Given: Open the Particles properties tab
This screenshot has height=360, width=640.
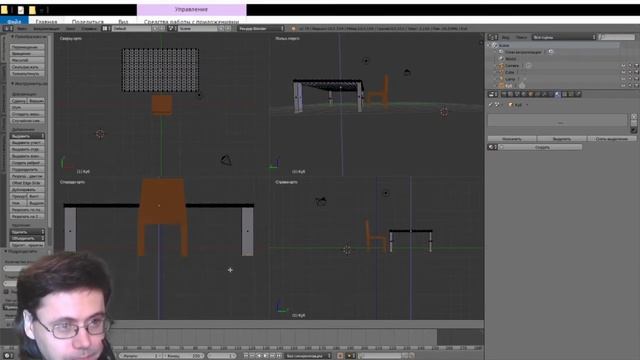Looking at the screenshot, I should click(571, 94).
